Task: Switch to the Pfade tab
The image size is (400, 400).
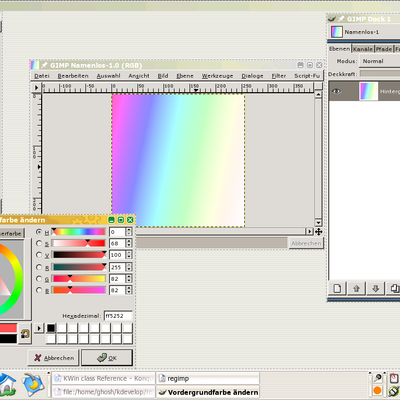Action: [384, 49]
